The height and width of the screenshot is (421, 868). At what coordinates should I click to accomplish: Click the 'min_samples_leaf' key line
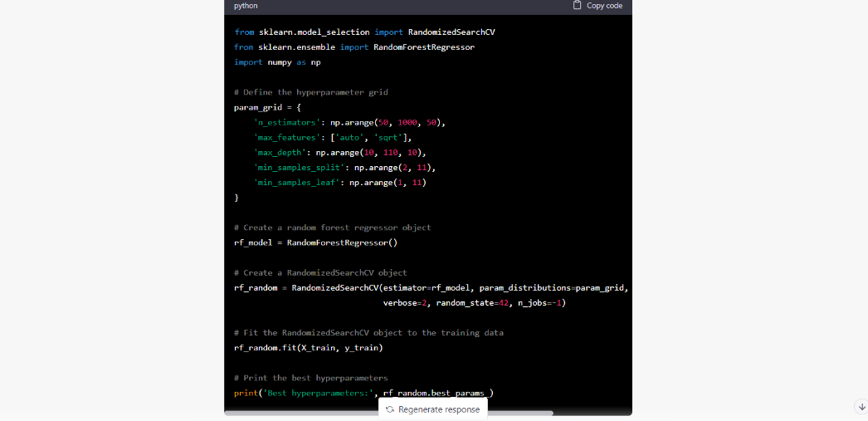[340, 182]
